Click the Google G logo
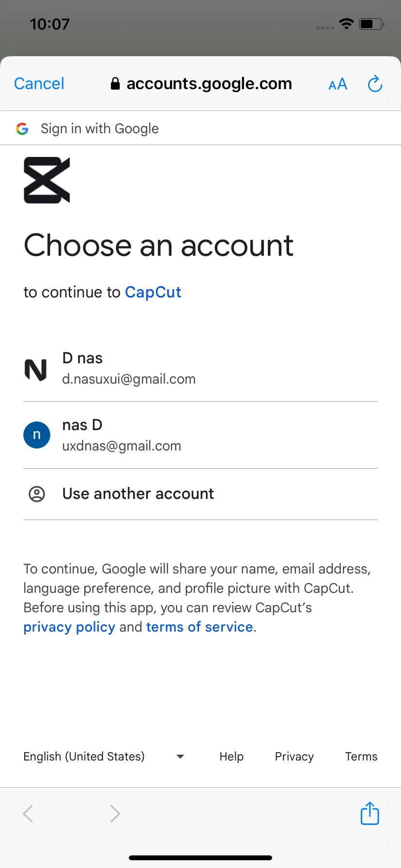401x868 pixels. tap(22, 128)
